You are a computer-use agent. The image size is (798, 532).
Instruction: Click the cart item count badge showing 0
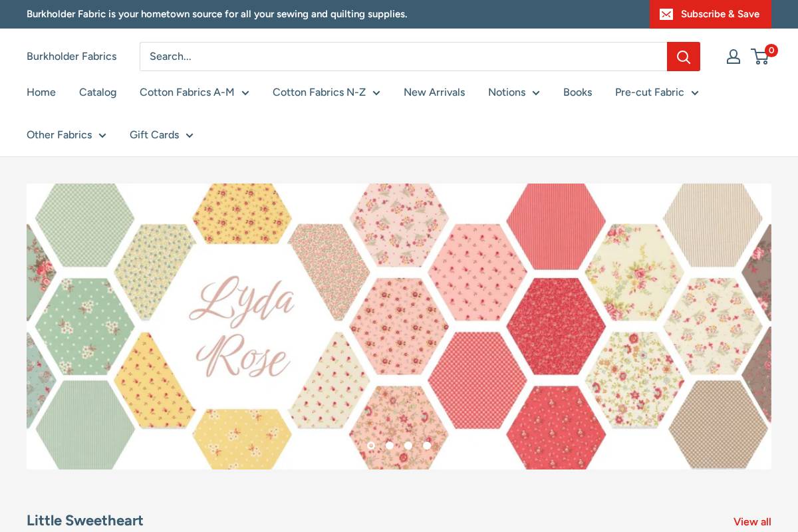click(771, 50)
